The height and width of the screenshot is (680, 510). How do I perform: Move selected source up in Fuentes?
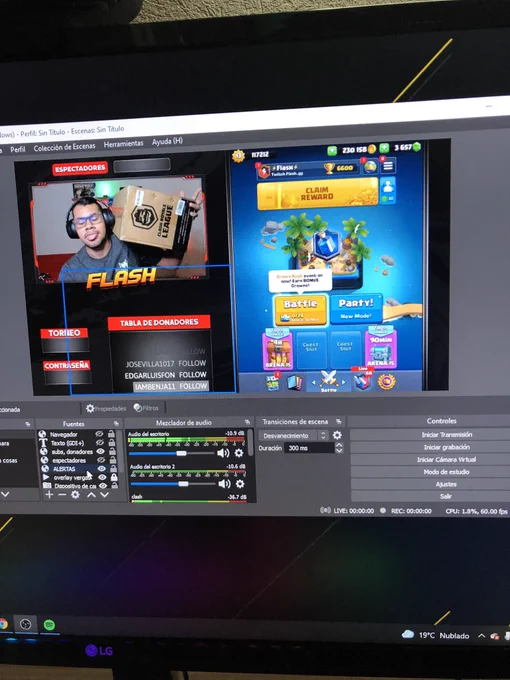[x=91, y=495]
